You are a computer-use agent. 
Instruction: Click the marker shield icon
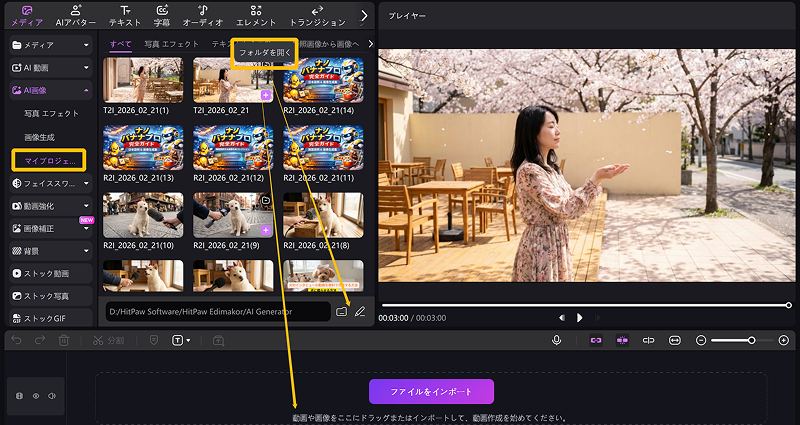(154, 340)
